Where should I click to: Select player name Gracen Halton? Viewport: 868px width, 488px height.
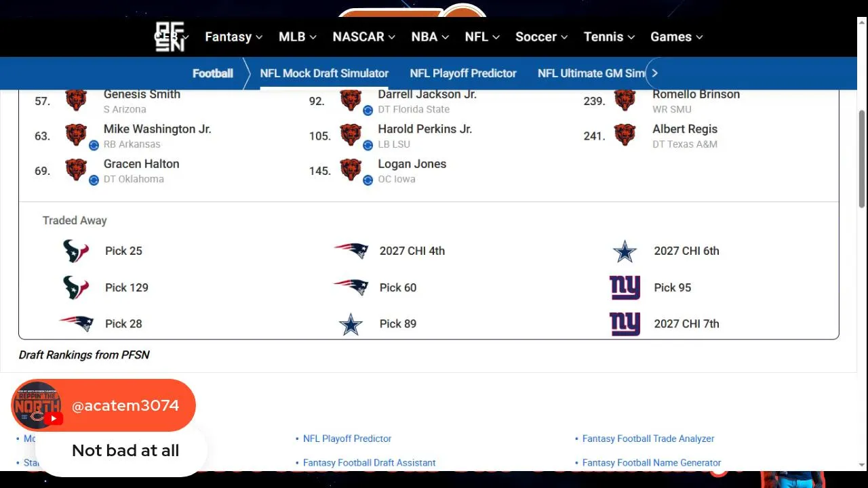(141, 164)
